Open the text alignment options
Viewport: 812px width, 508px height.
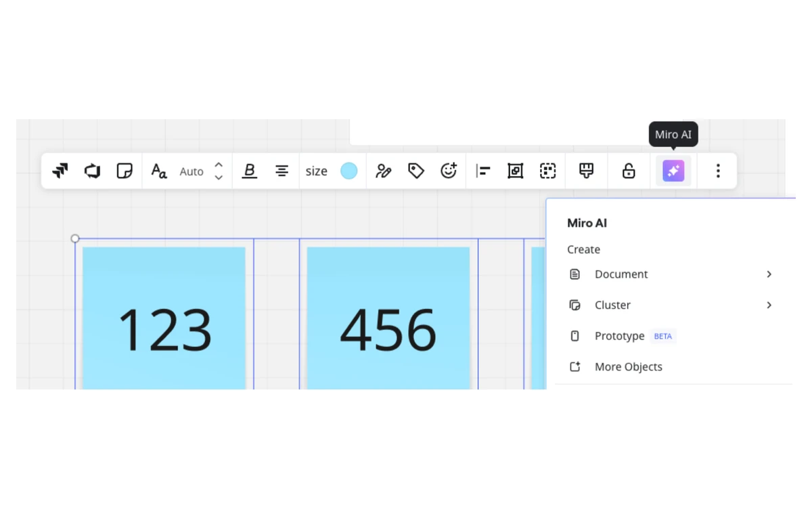click(x=281, y=171)
